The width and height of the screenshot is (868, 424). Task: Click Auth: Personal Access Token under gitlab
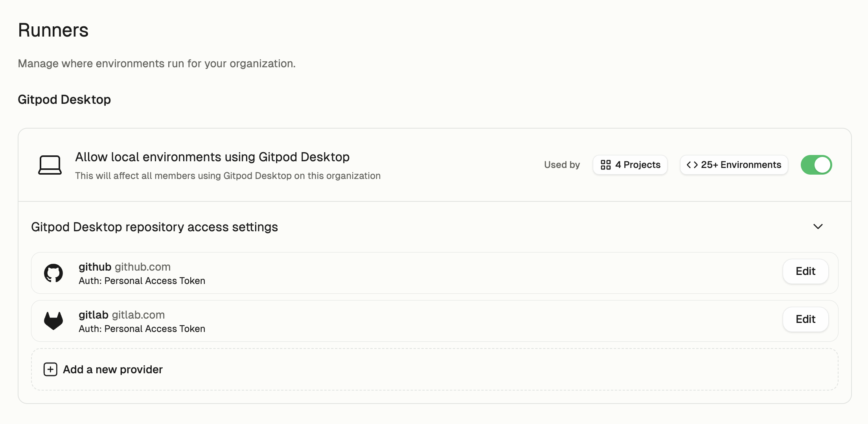pos(142,329)
